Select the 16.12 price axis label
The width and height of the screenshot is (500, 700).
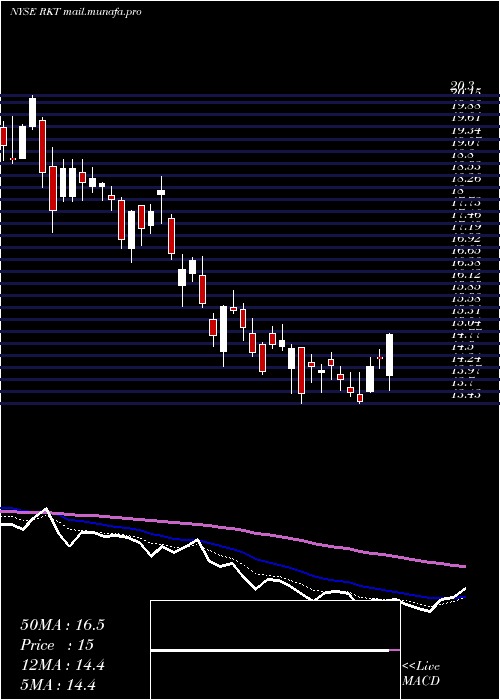[x=465, y=275]
